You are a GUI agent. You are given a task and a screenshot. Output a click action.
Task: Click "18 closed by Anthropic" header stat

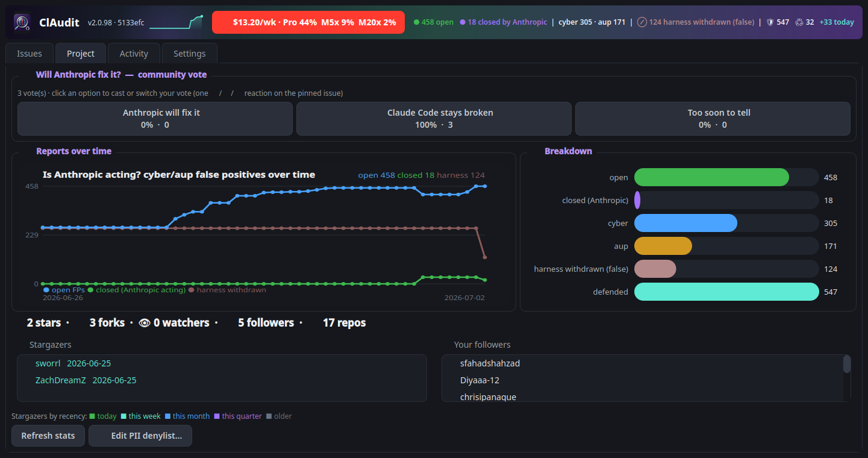[x=507, y=22]
